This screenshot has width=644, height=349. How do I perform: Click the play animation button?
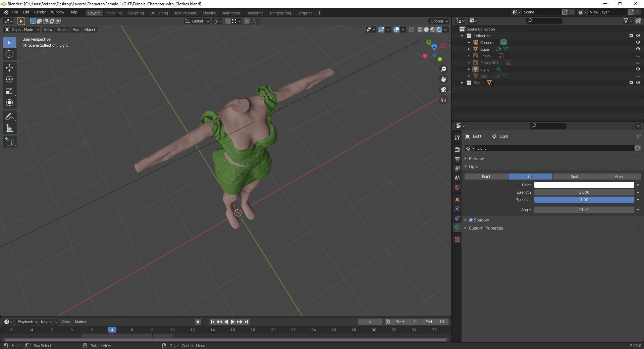pyautogui.click(x=232, y=322)
